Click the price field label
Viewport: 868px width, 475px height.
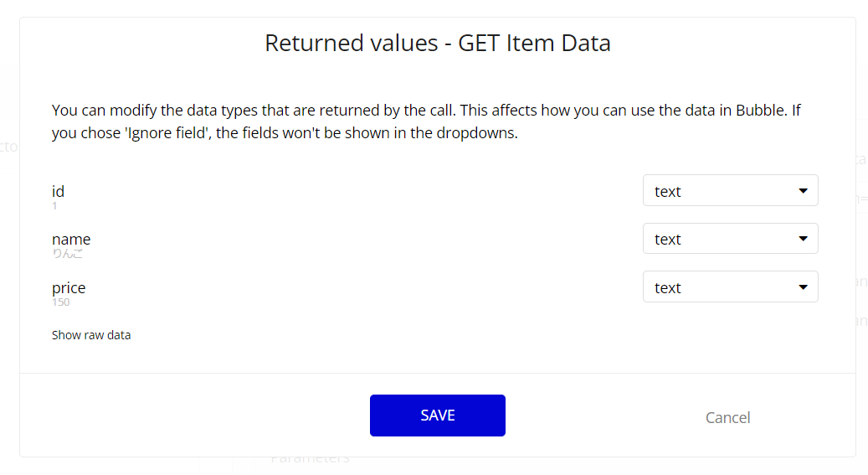[69, 287]
